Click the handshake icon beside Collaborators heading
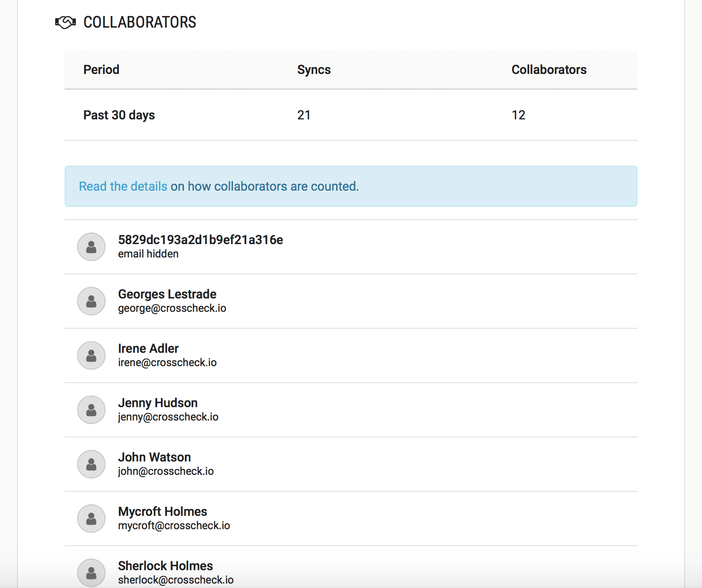 point(65,22)
